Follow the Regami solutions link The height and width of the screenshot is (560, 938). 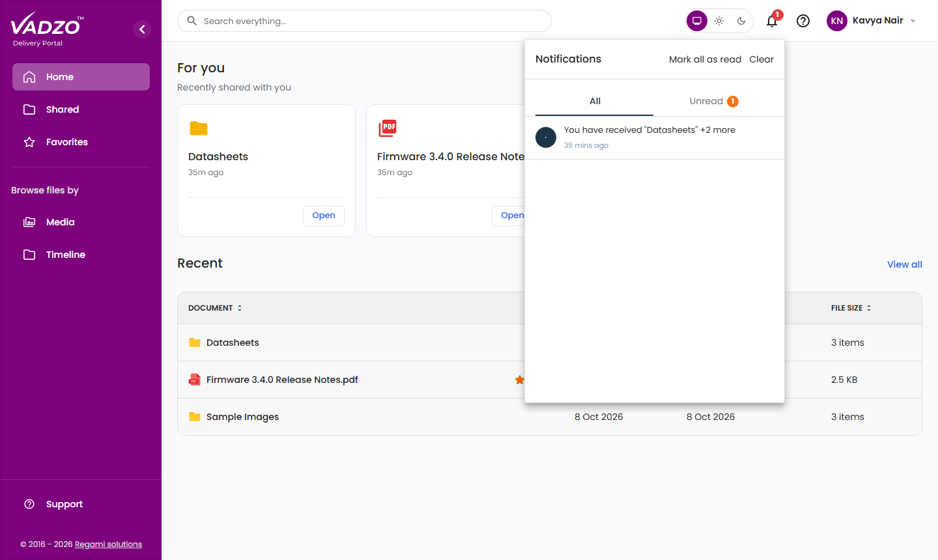pos(108,544)
